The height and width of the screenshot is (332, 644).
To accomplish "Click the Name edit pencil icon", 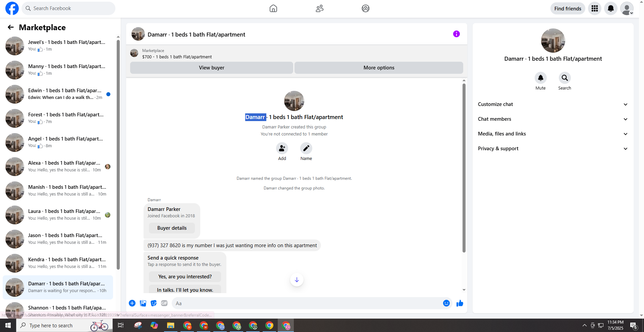I will [306, 148].
